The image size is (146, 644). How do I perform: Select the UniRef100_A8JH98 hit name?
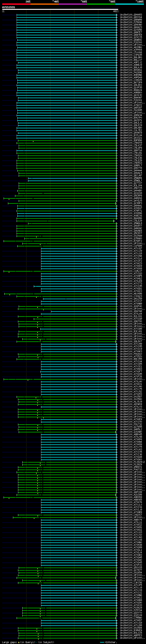[x=131, y=294]
